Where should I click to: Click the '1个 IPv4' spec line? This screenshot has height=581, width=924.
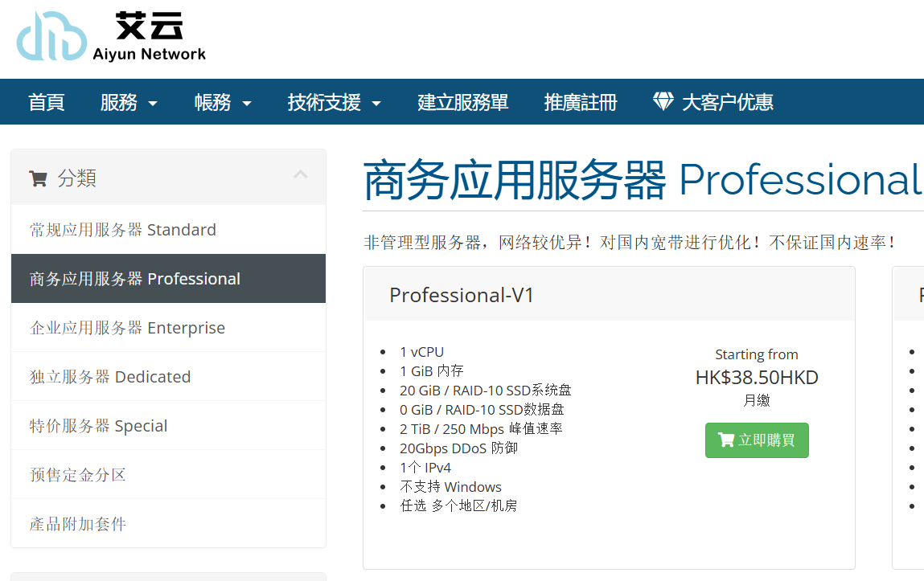point(425,468)
